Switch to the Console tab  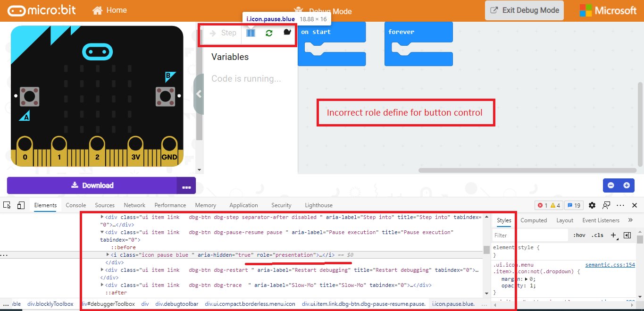(x=75, y=205)
